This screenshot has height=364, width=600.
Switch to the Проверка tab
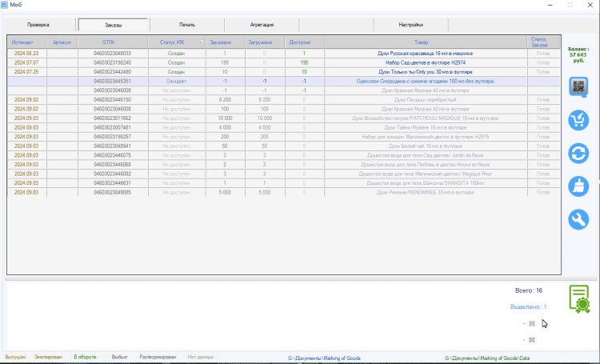point(42,25)
